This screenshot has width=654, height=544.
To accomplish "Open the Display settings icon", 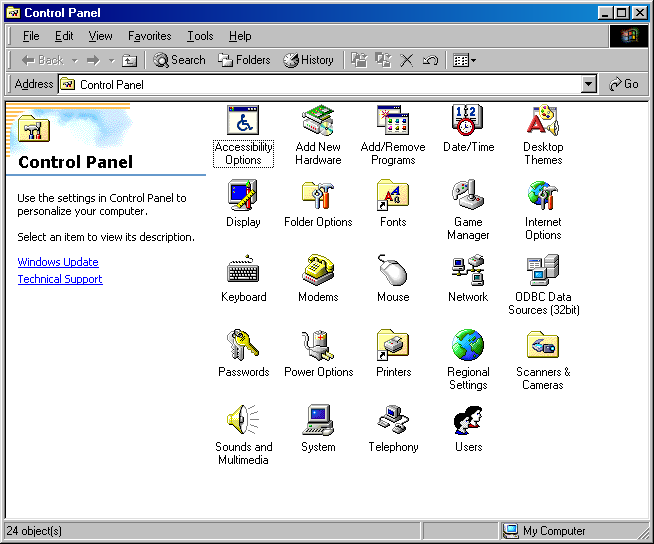I will tap(243, 195).
